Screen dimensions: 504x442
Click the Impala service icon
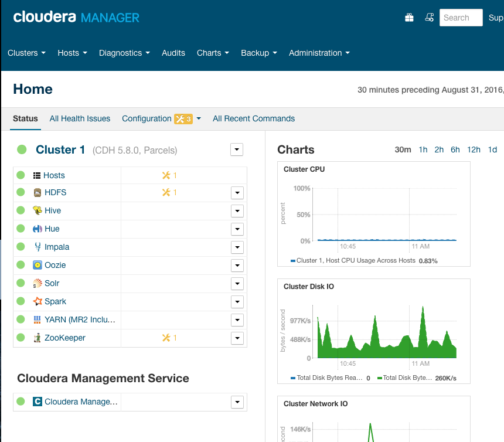pos(38,247)
